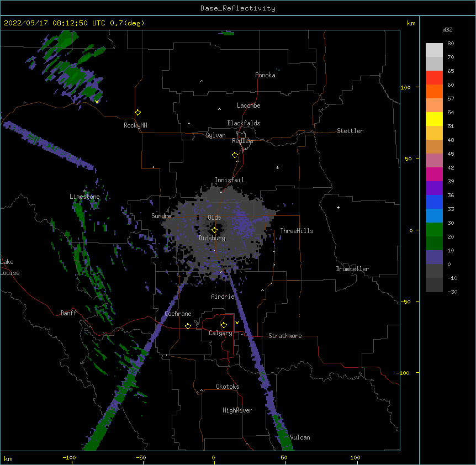The height and width of the screenshot is (465, 476).
Task: Pick the white 70-80 dBZ legend swatch
Action: click(434, 50)
